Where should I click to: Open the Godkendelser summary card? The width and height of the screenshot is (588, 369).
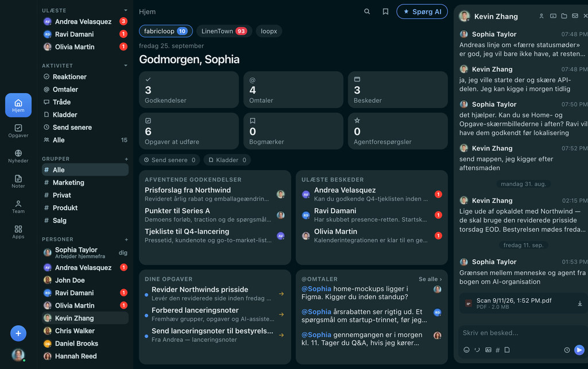point(188,90)
